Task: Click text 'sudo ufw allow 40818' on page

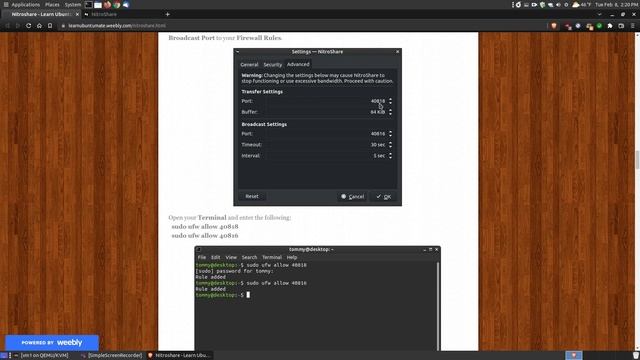Action: pos(205,227)
